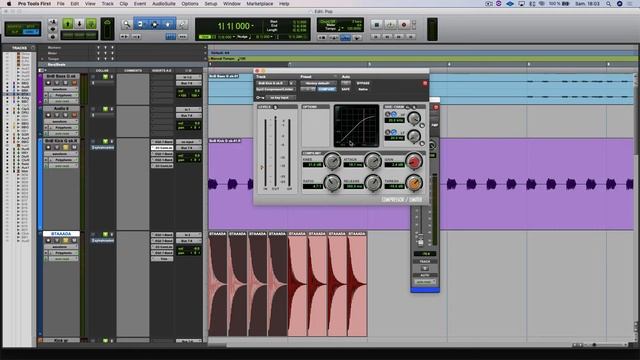Select the Trim tool in toolbar
Viewport: 640px width, 360px height.
tap(140, 24)
